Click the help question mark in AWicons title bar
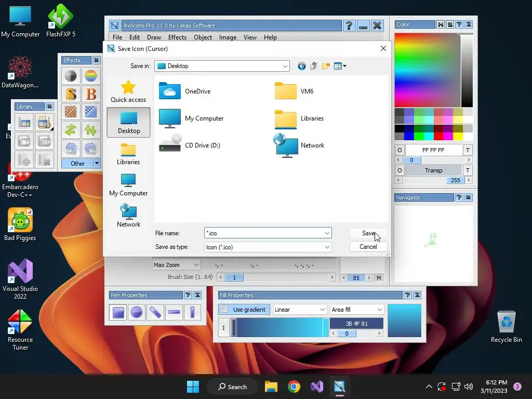The height and width of the screenshot is (399, 532). [349, 25]
